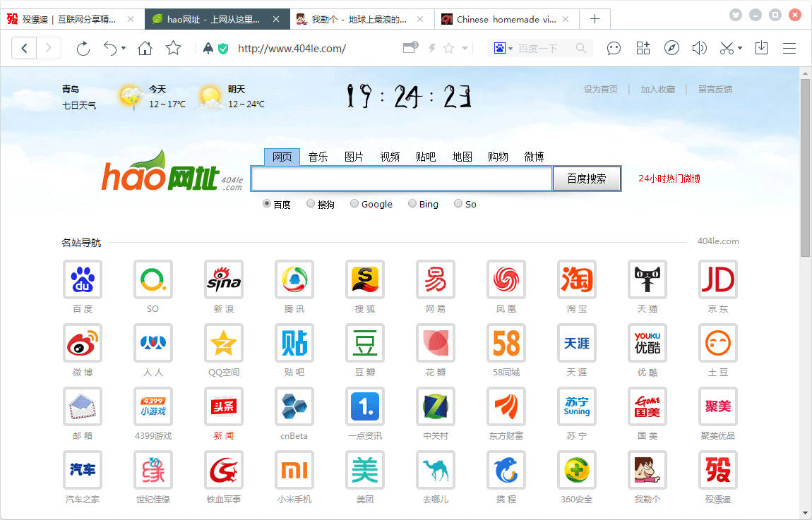Open the Tmall 天猫 icon

coord(647,279)
